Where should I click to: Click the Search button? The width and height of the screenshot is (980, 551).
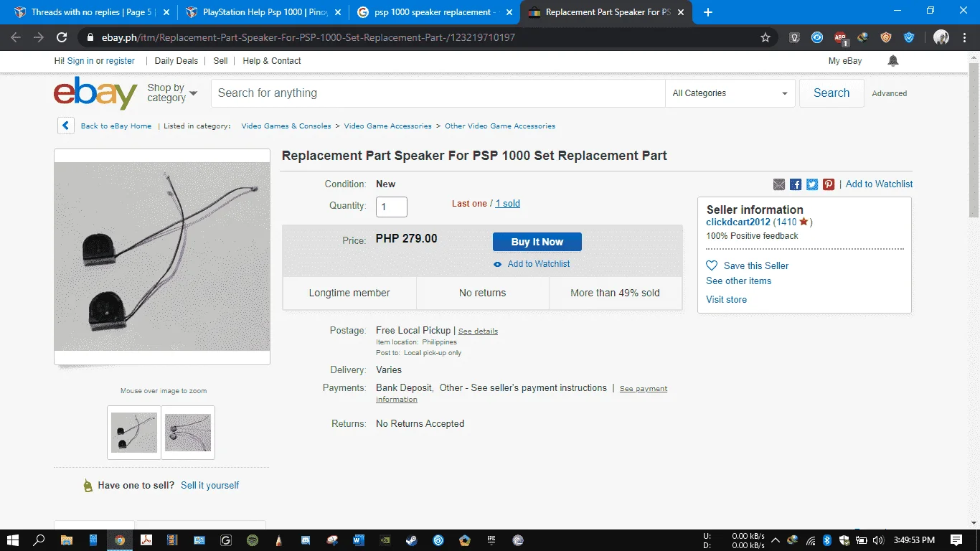click(x=831, y=93)
